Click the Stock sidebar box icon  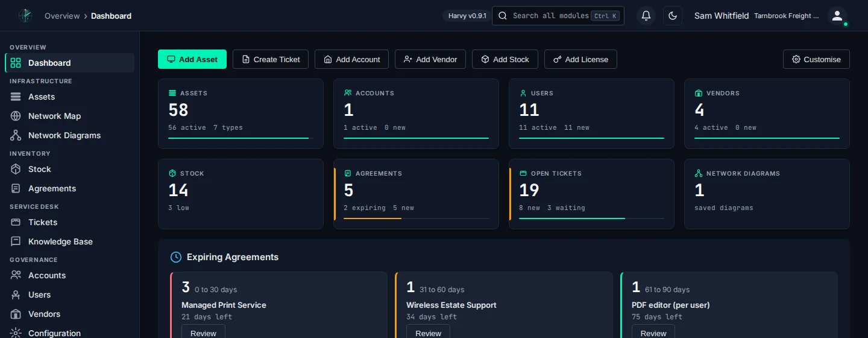click(x=16, y=169)
